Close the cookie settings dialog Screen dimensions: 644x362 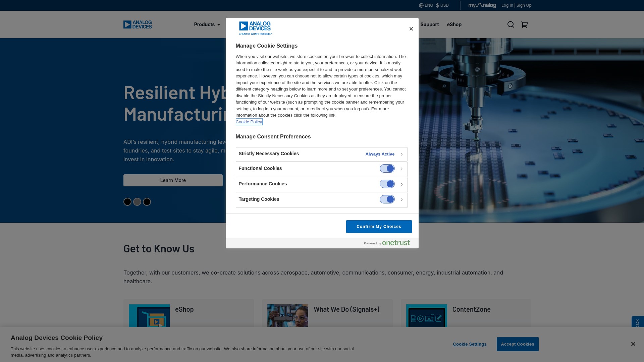pyautogui.click(x=411, y=29)
